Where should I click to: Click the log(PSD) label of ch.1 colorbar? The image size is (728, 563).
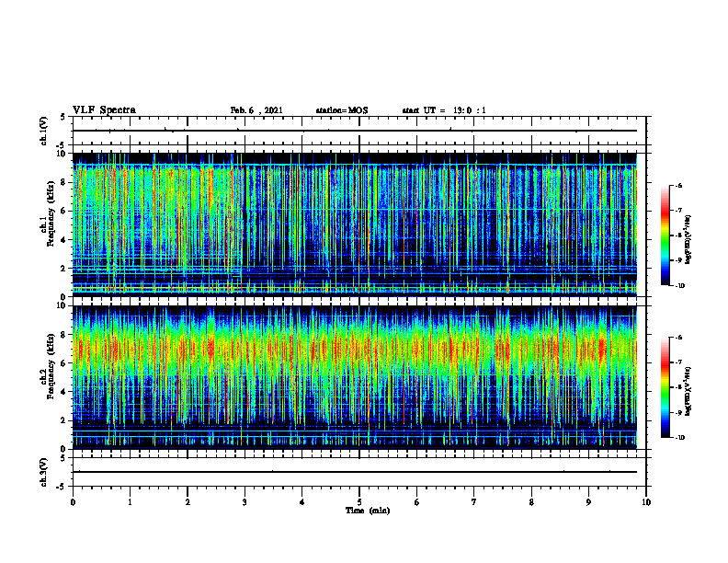[x=688, y=239]
